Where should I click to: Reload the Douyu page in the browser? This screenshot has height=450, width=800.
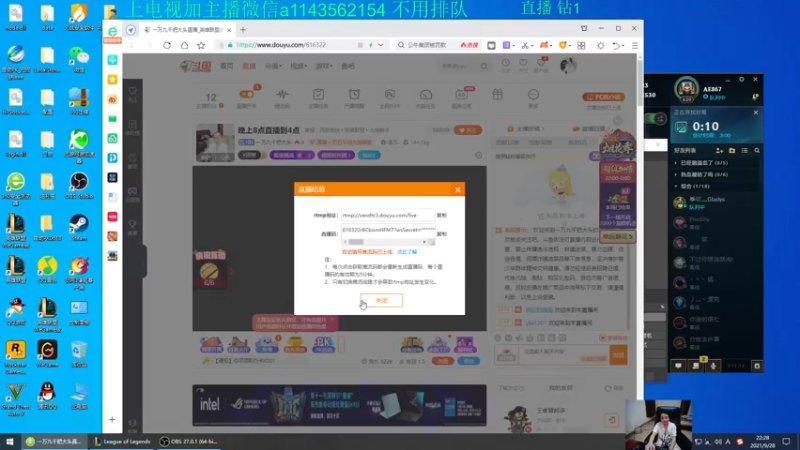point(167,45)
